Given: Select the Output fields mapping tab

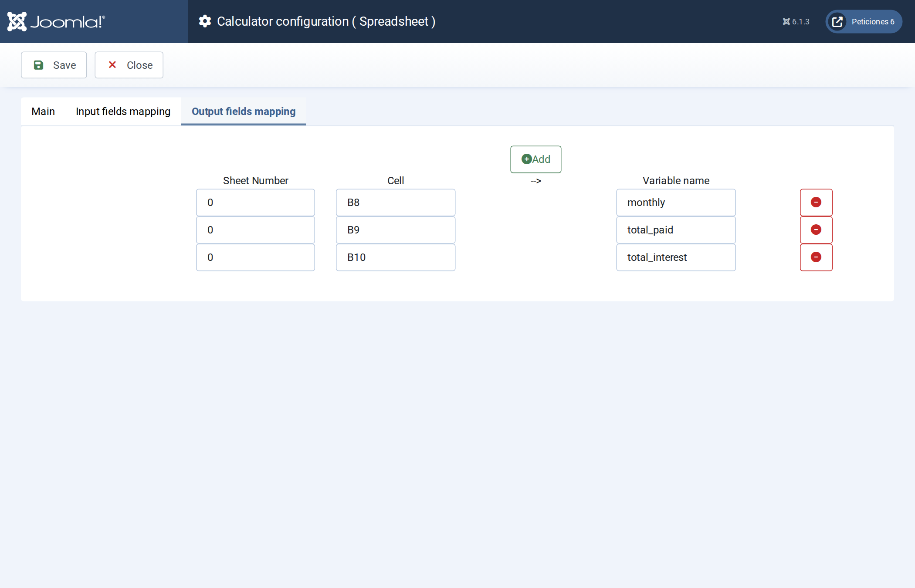Looking at the screenshot, I should tap(244, 112).
